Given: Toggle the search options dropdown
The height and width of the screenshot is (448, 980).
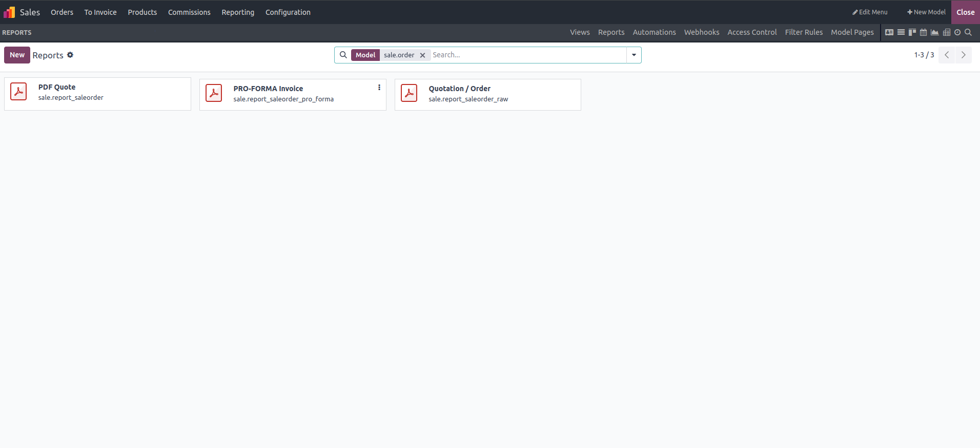Looking at the screenshot, I should pyautogui.click(x=634, y=55).
